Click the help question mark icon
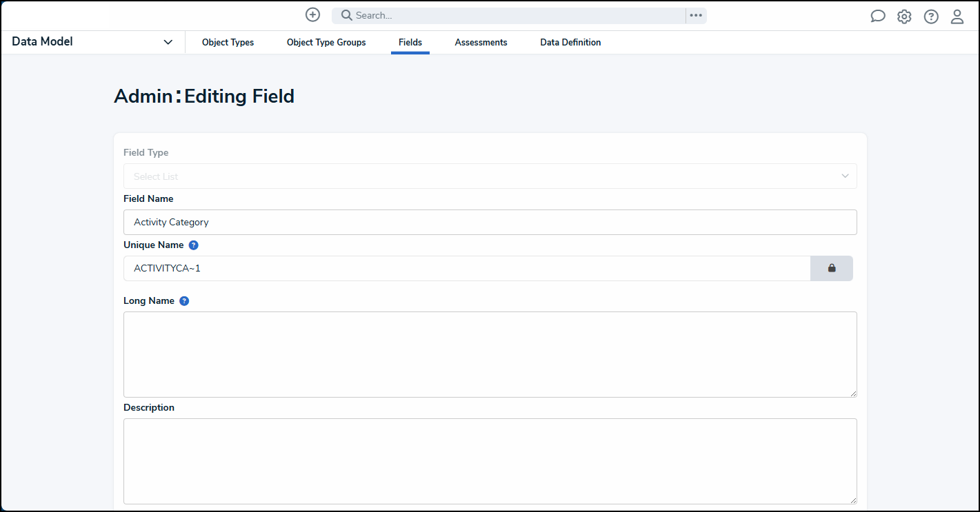This screenshot has width=980, height=512. [x=931, y=16]
